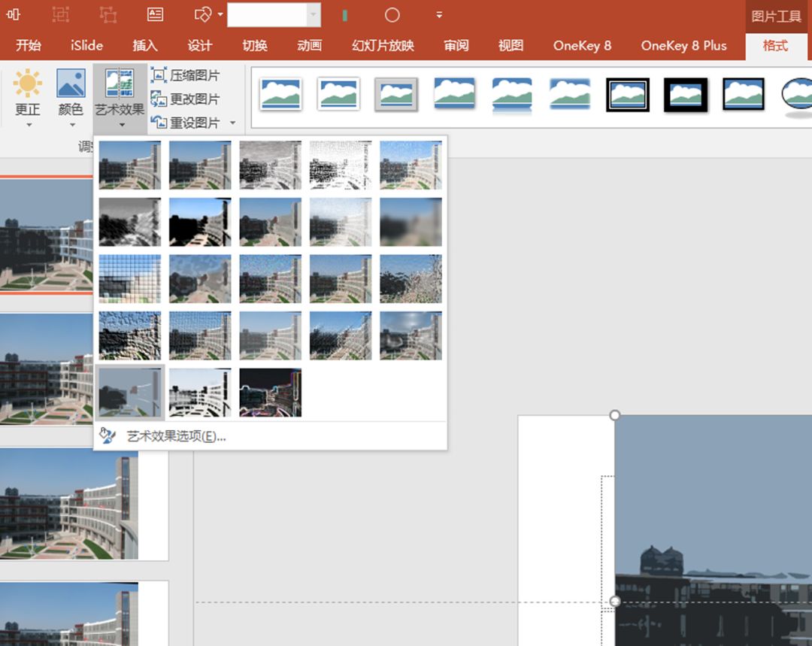Apply the fifth reflected rounded picture style

(512, 94)
